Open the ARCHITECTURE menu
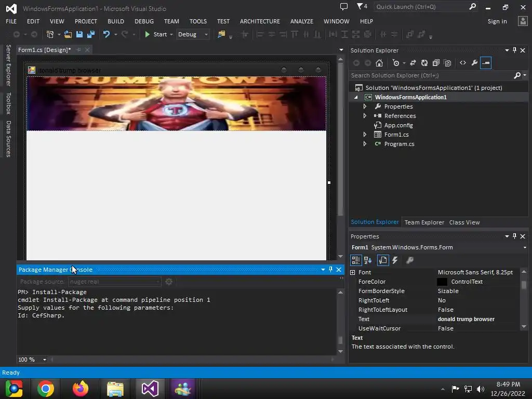Screen dimensions: 532x399 click(260, 21)
